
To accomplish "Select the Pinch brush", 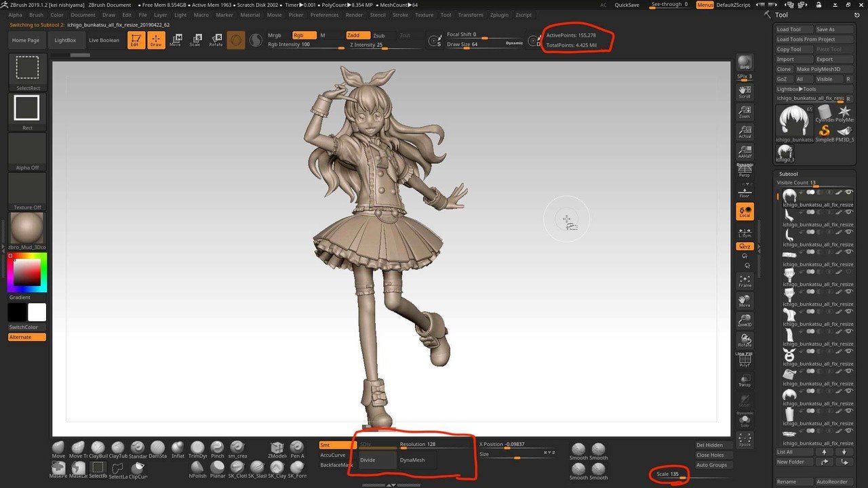I will [218, 447].
